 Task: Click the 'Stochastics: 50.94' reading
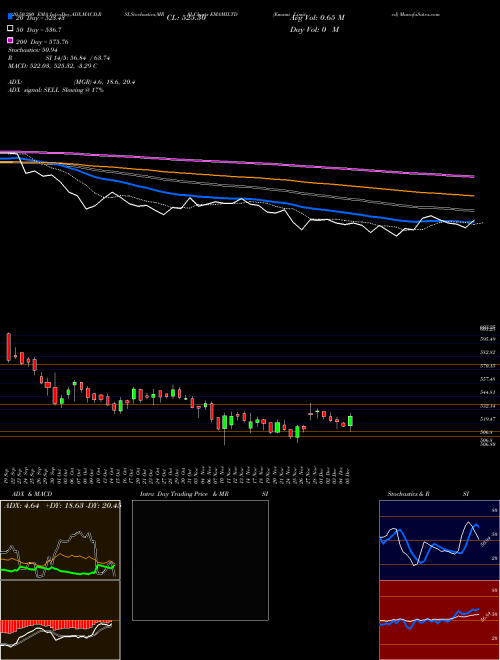33,50
